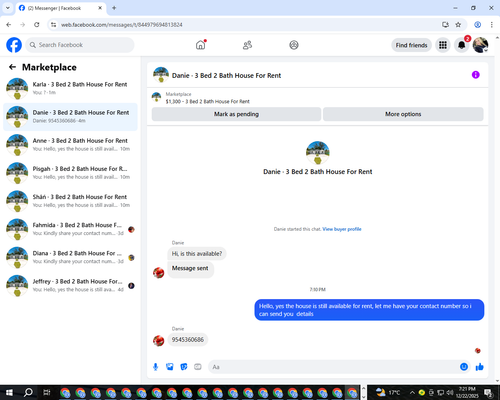Open the notifications bell
Screen dimensions: 500x400
click(462, 45)
